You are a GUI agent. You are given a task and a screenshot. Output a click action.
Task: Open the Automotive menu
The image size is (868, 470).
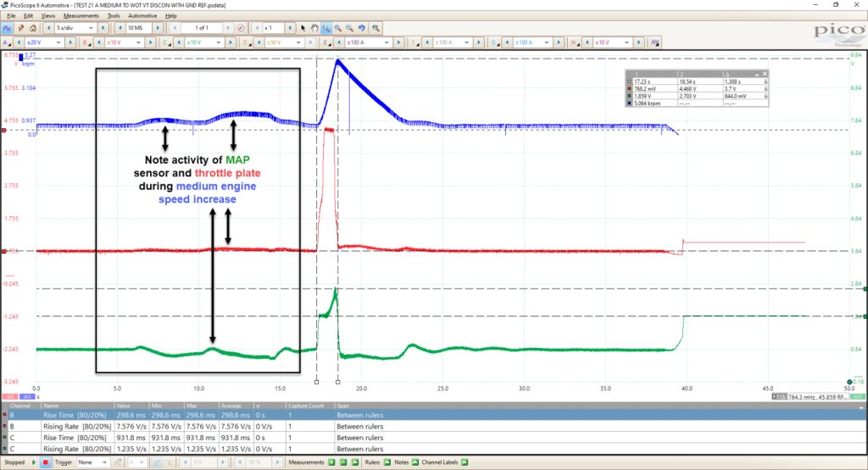pos(142,15)
